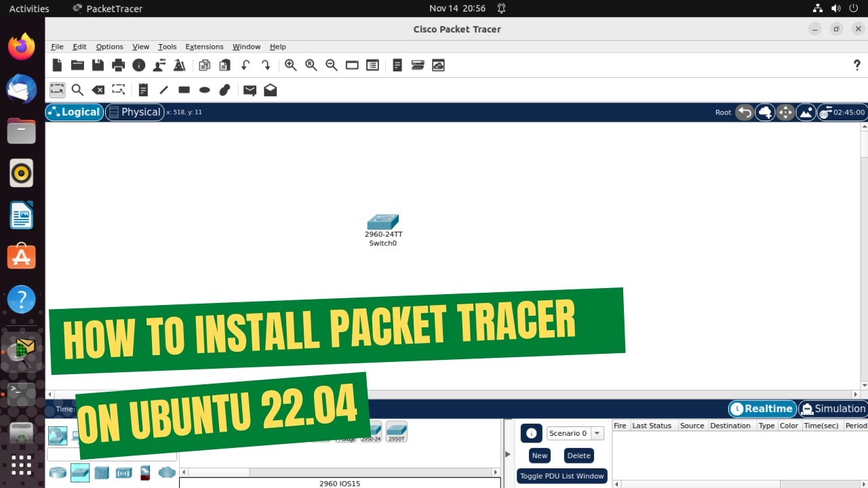Screen dimensions: 868x488
Task: Open Thunderbird mail from the dock
Action: pyautogui.click(x=22, y=89)
